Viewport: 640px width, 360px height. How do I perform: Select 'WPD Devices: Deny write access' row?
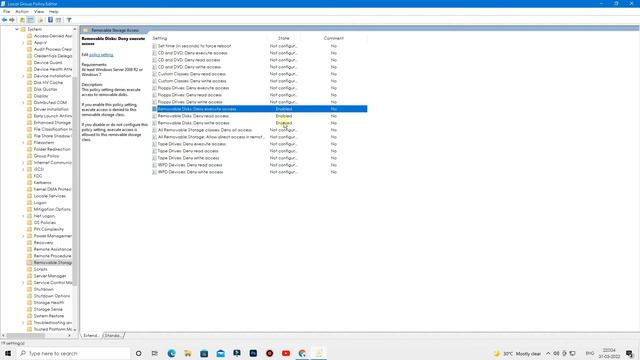259,172
